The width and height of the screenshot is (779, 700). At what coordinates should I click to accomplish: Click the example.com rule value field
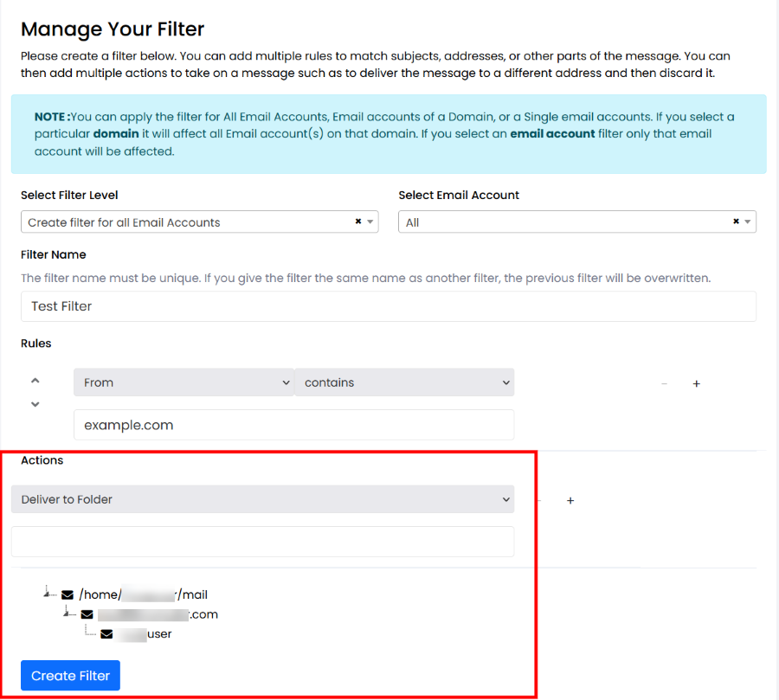coord(293,425)
